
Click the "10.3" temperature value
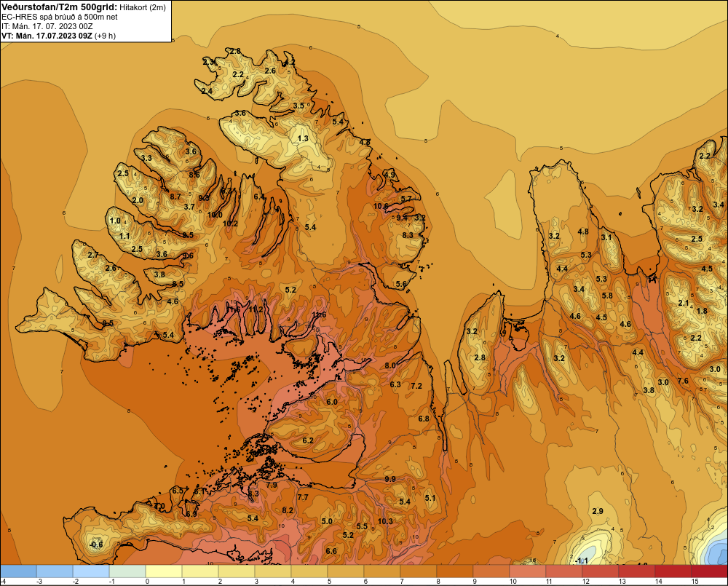(x=385, y=521)
